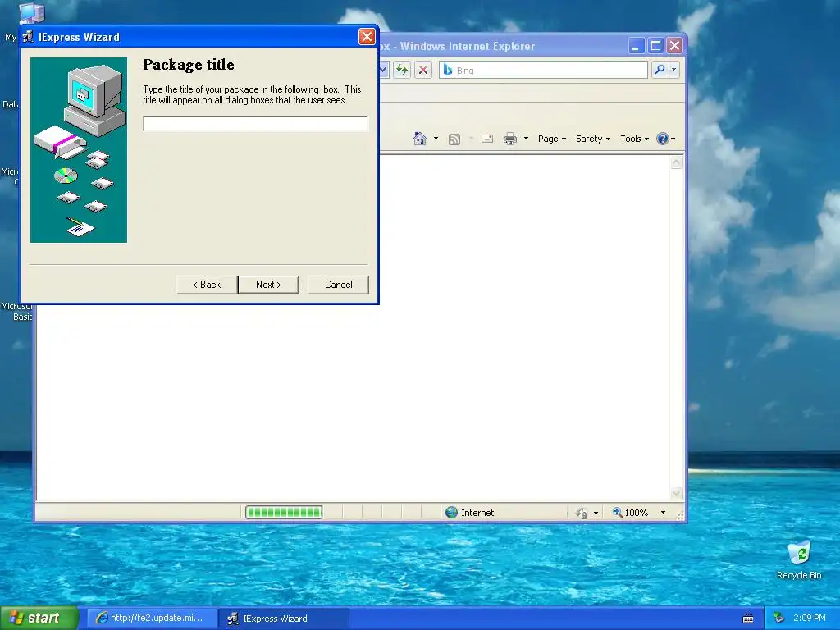Click the page loading progress bar
This screenshot has height=630, width=840.
(284, 513)
